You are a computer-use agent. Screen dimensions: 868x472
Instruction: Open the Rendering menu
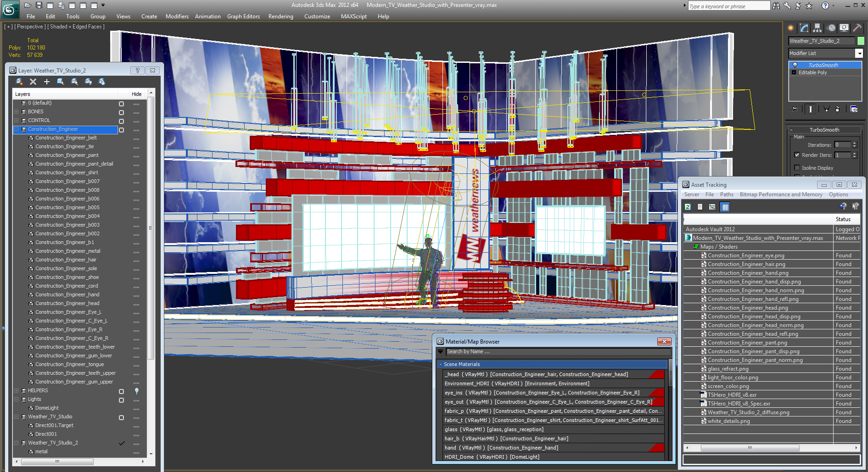[281, 17]
